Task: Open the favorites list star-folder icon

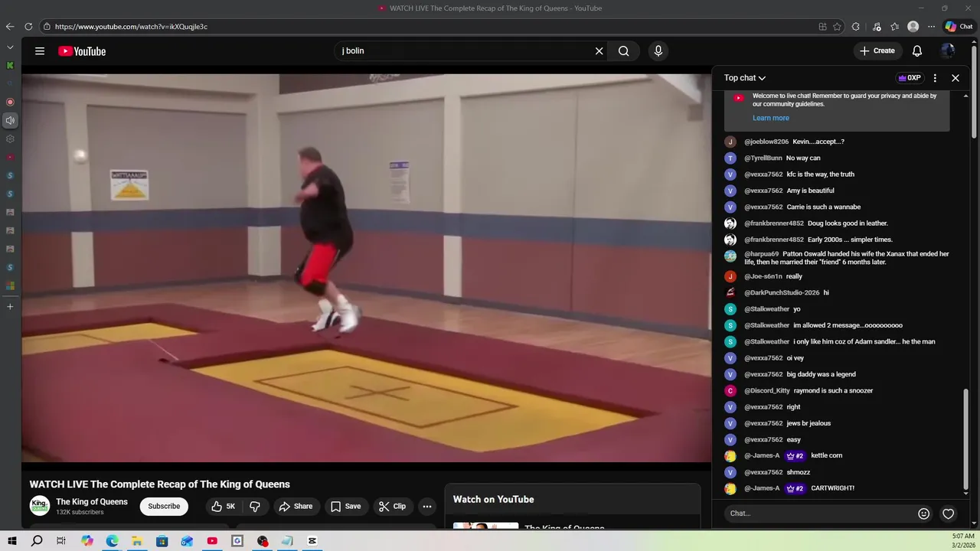Action: 894,26
